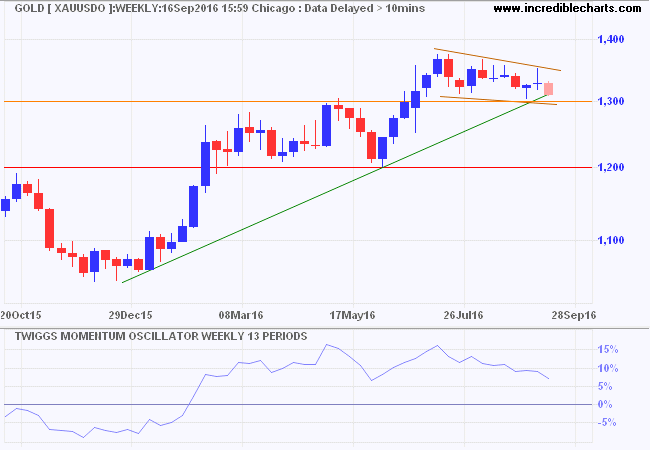Click the GOLD XAUUSDO weekly chart title

219,8
